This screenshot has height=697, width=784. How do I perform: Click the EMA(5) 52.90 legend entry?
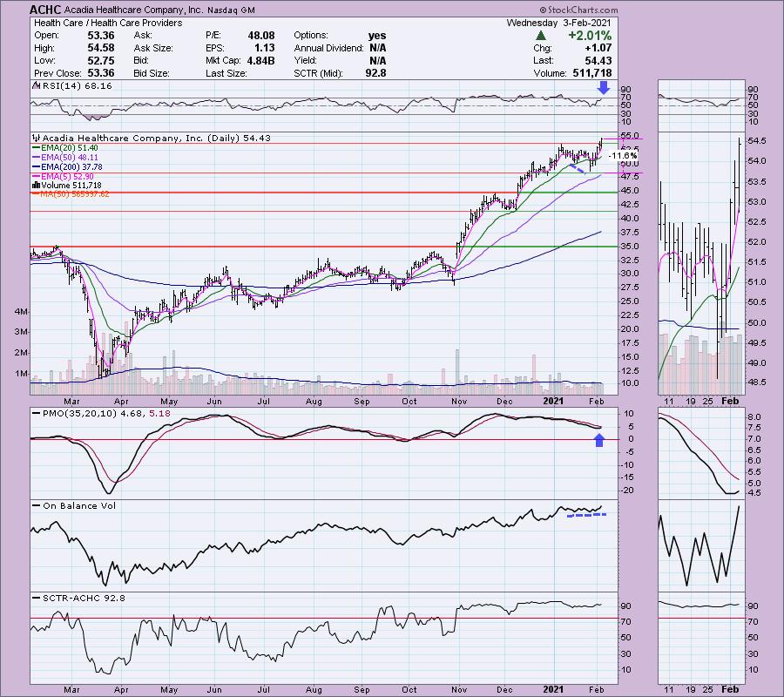(68, 177)
